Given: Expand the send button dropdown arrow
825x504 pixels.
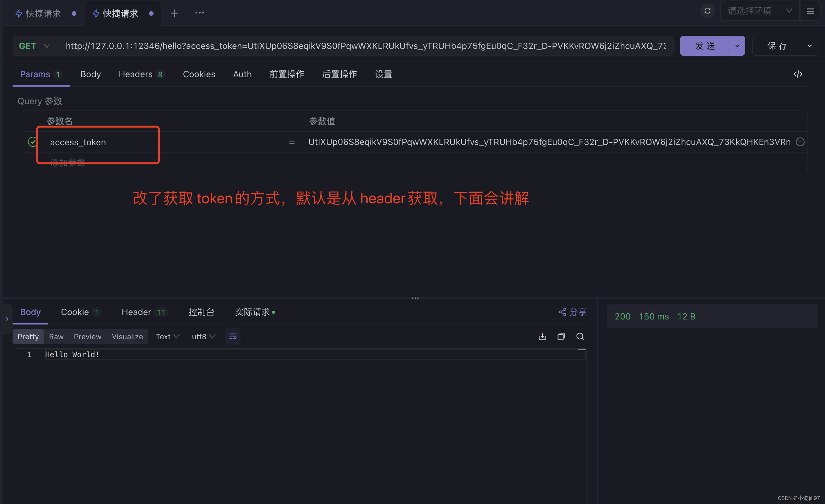Looking at the screenshot, I should click(x=737, y=46).
